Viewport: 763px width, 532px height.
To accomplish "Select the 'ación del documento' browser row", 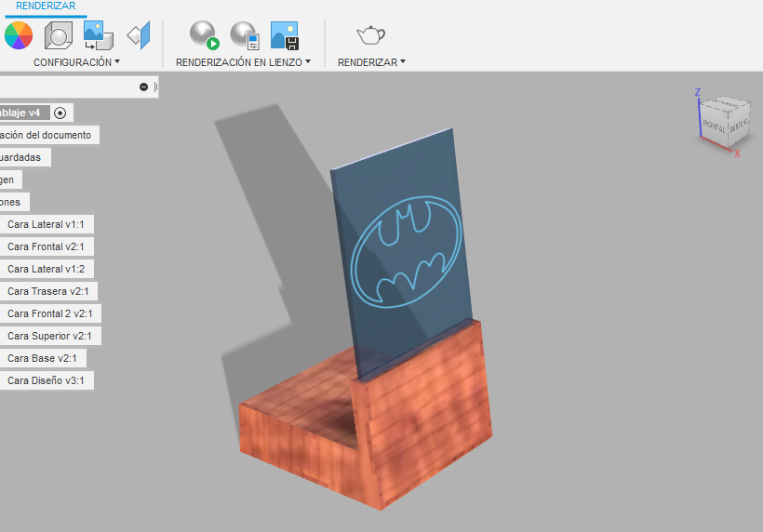I will pyautogui.click(x=48, y=135).
